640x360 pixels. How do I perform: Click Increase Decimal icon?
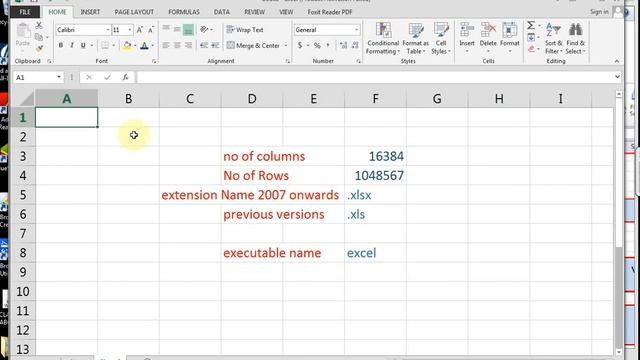click(344, 45)
